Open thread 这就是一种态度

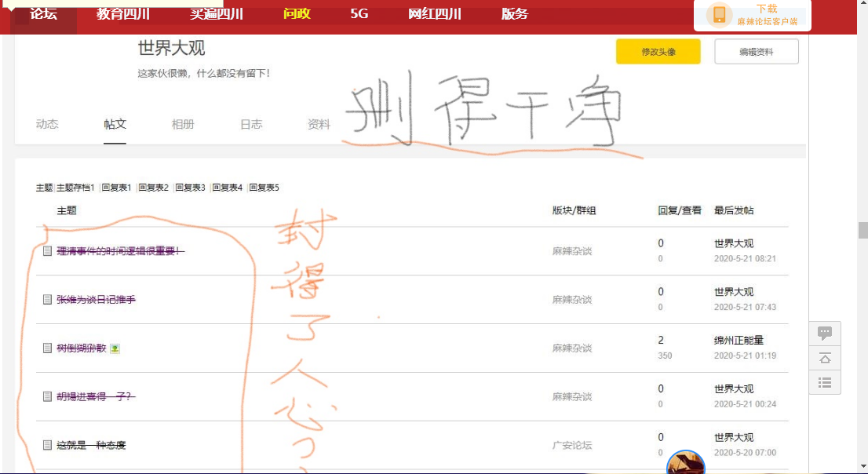(x=91, y=445)
